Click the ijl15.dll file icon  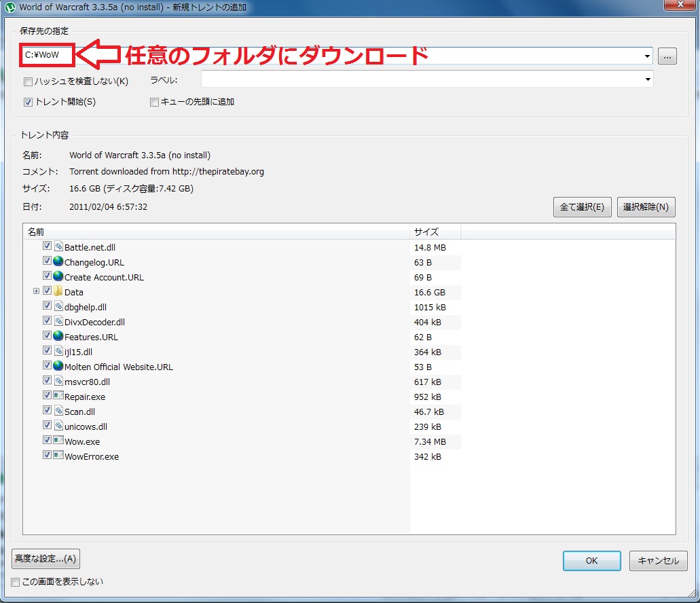tap(58, 350)
